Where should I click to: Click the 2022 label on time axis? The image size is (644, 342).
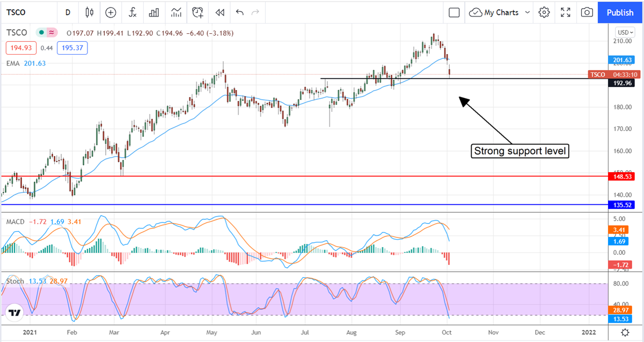[588, 332]
